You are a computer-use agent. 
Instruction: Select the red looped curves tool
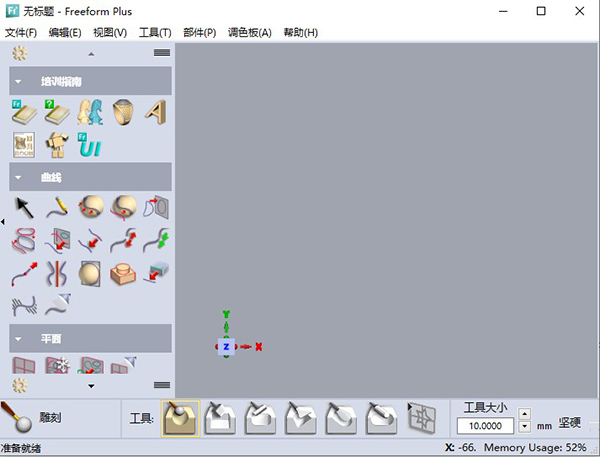click(x=24, y=240)
